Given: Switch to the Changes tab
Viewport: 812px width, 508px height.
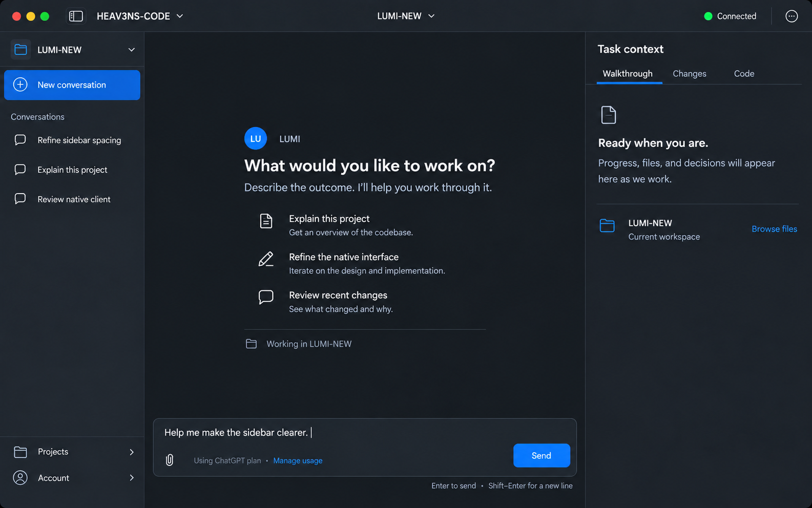Looking at the screenshot, I should pos(690,74).
